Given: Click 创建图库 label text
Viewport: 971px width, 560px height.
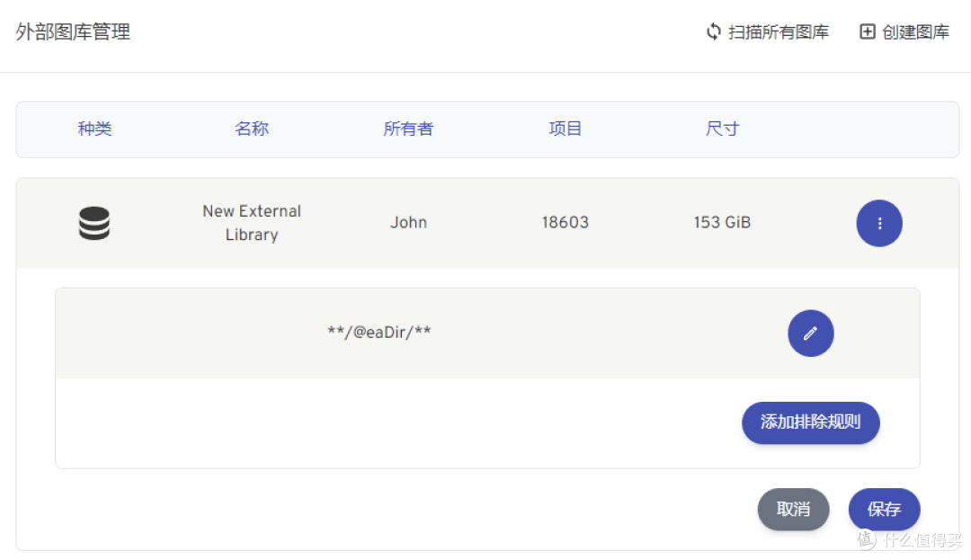Looking at the screenshot, I should click(x=915, y=32).
